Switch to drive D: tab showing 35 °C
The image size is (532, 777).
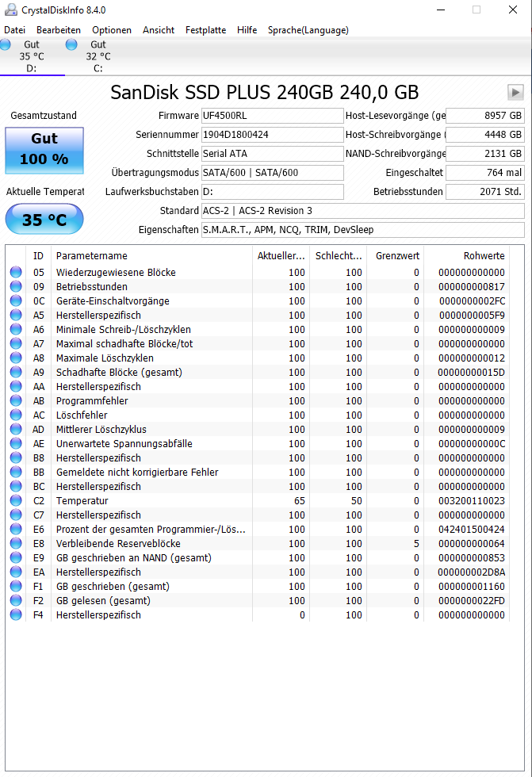point(32,56)
